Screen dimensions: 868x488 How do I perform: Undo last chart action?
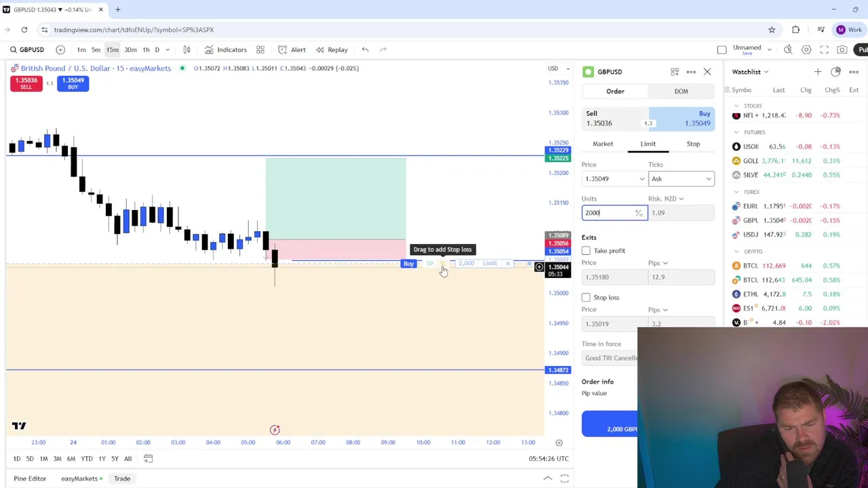pyautogui.click(x=365, y=49)
